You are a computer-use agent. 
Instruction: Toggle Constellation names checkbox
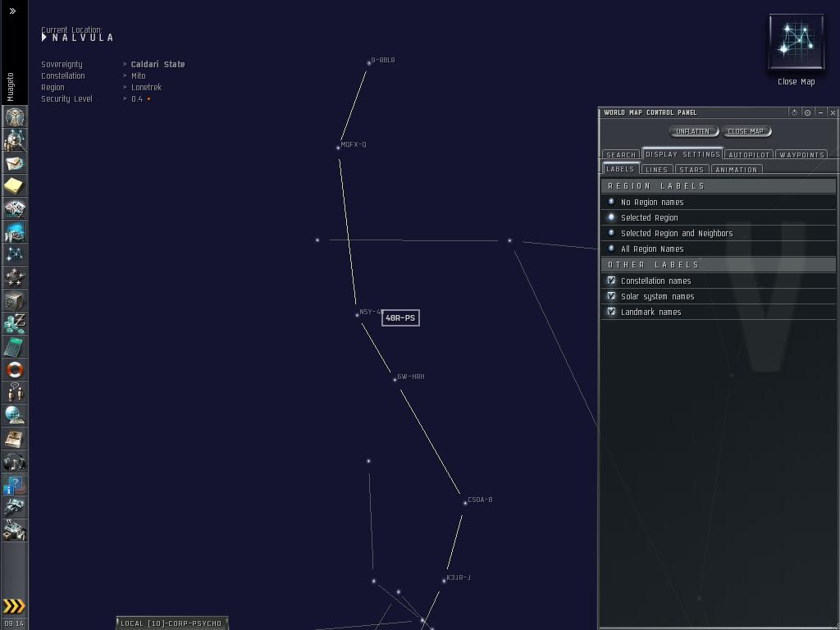611,281
